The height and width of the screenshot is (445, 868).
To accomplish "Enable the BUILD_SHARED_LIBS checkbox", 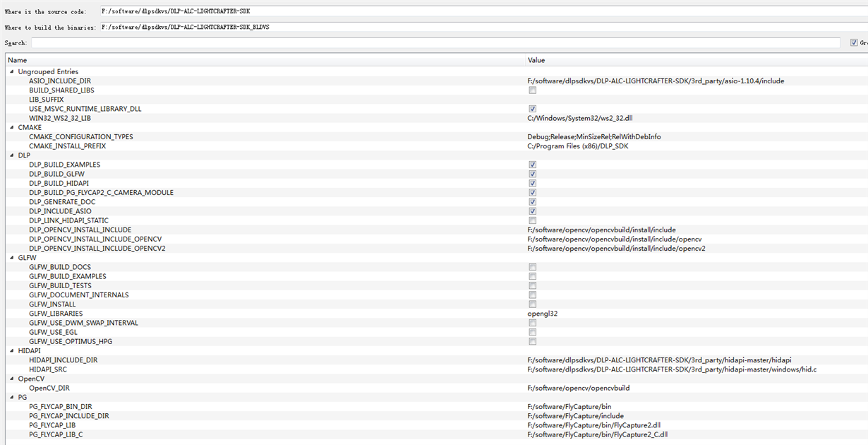I will pyautogui.click(x=532, y=90).
